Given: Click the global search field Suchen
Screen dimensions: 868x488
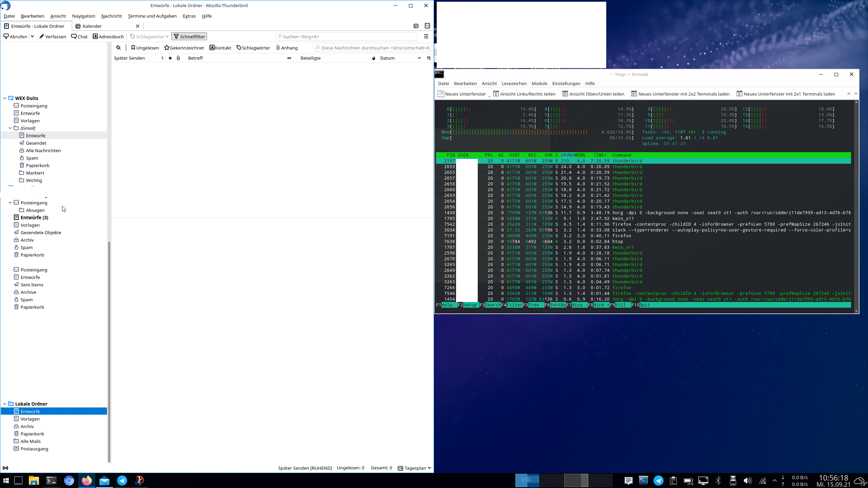Looking at the screenshot, I should (x=347, y=37).
